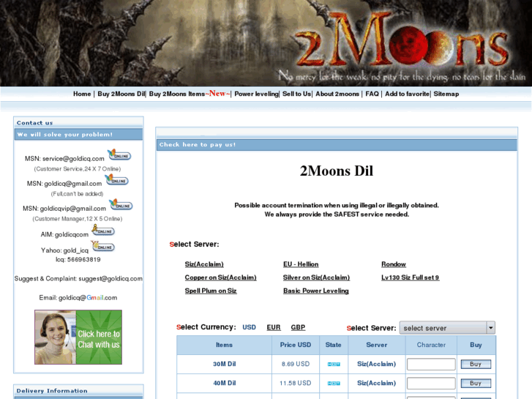This screenshot has height=399, width=532.
Task: Open the Lv130 Siz Full set 9 link
Action: click(411, 277)
